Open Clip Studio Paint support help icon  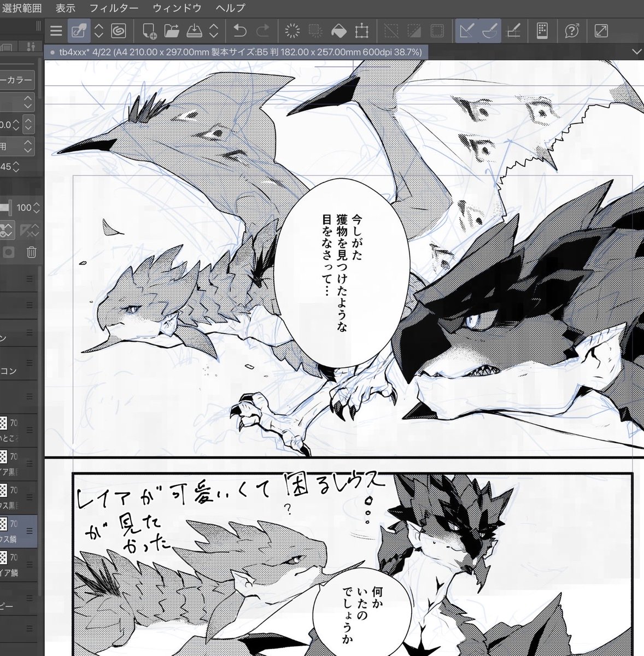572,31
